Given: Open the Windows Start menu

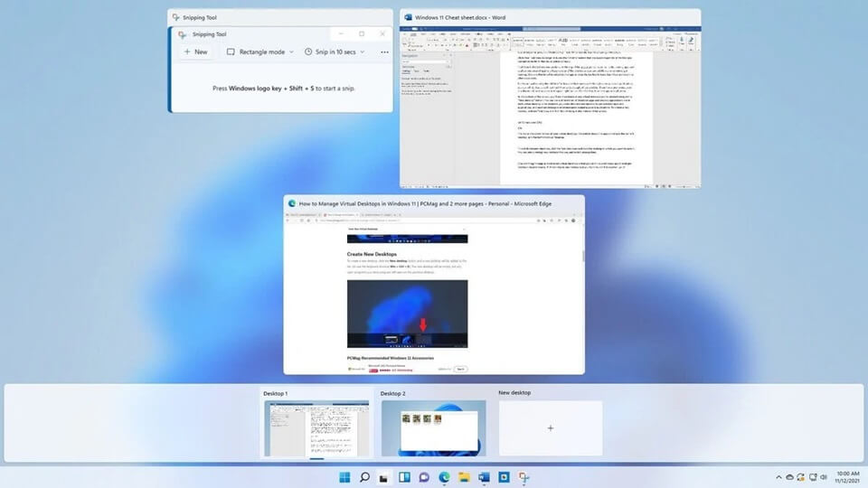Looking at the screenshot, I should coord(344,477).
